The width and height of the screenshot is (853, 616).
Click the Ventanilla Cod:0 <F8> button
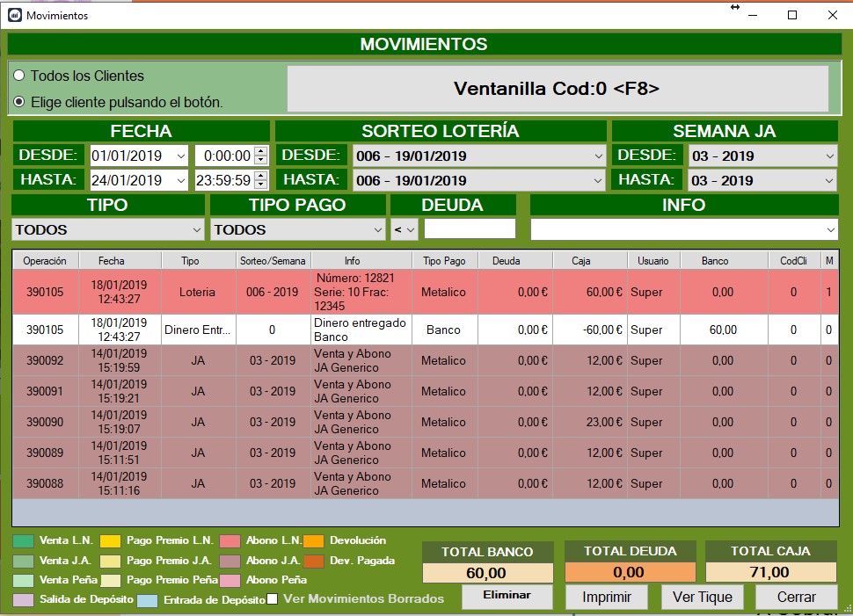[557, 89]
